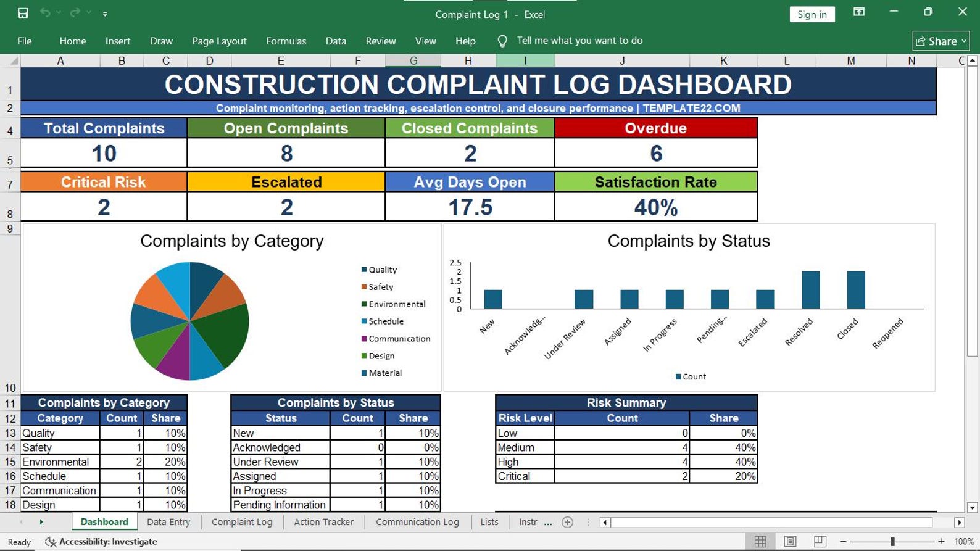Open Redo history dropdown arrow
Image resolution: width=980 pixels, height=551 pixels.
coord(89,13)
